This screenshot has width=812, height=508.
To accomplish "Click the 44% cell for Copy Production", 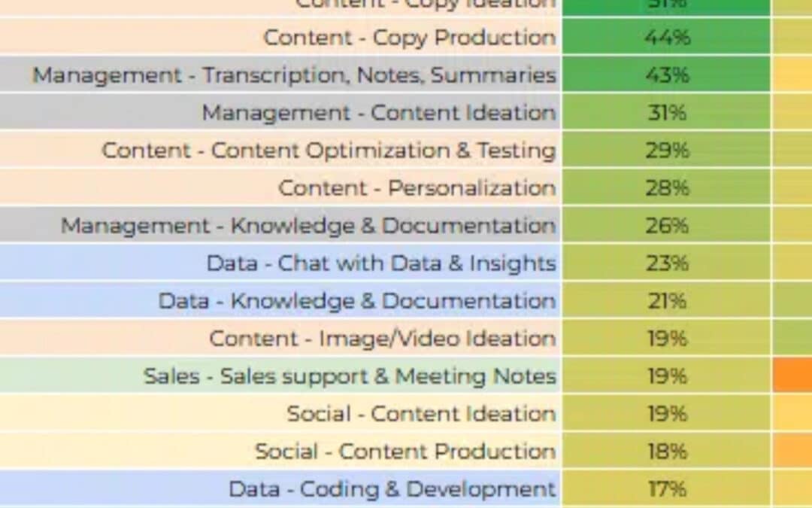I will 666,38.
